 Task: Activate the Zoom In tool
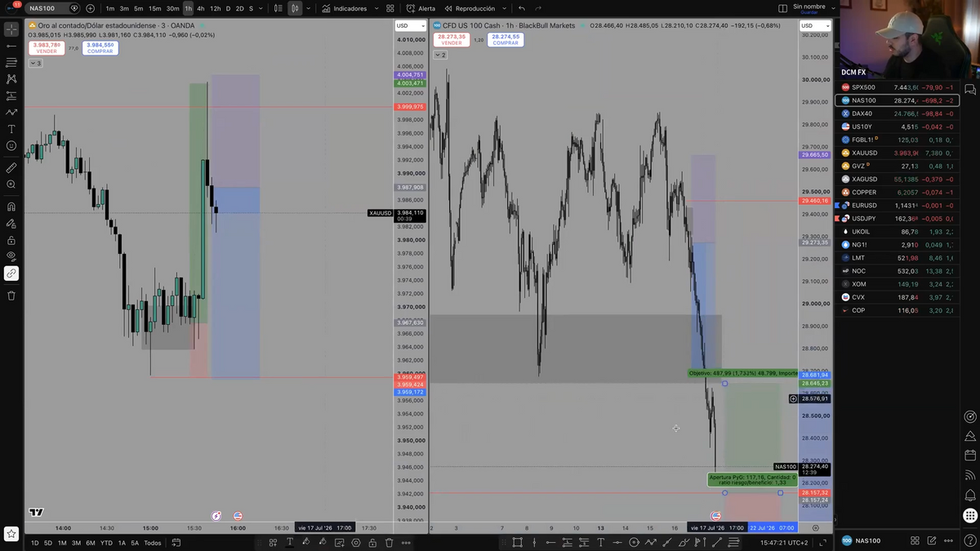click(11, 184)
